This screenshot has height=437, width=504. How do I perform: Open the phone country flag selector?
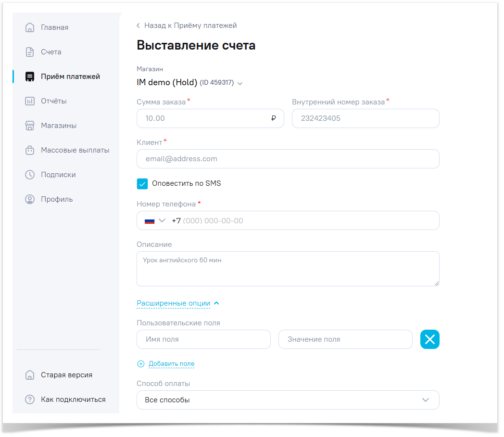pyautogui.click(x=155, y=220)
